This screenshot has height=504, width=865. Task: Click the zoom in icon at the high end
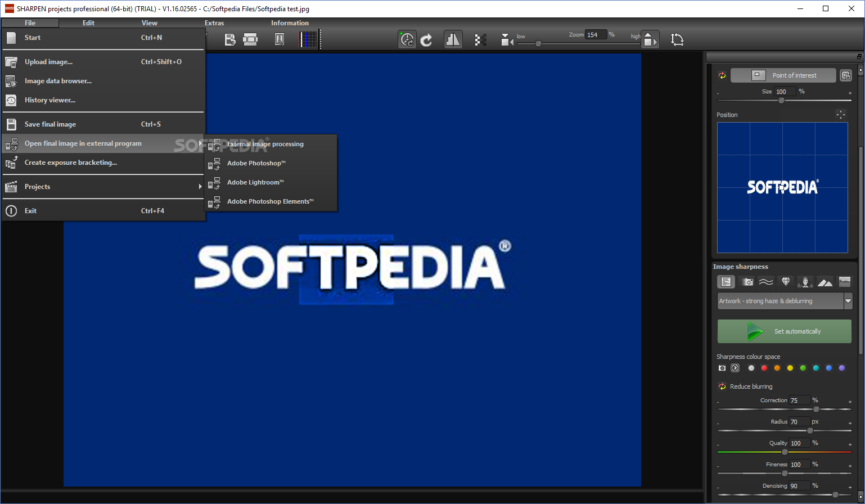click(650, 39)
